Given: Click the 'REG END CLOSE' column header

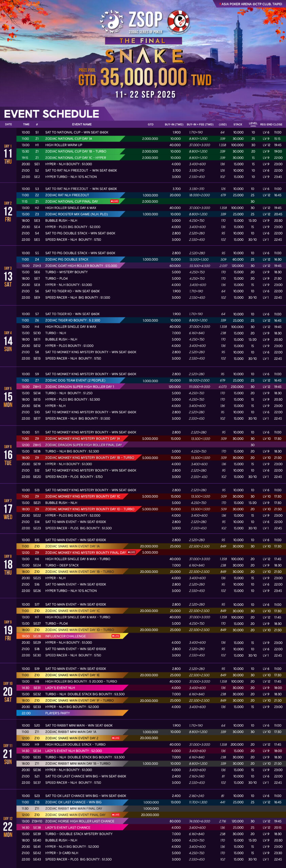Looking at the screenshot, I should 271,124.
